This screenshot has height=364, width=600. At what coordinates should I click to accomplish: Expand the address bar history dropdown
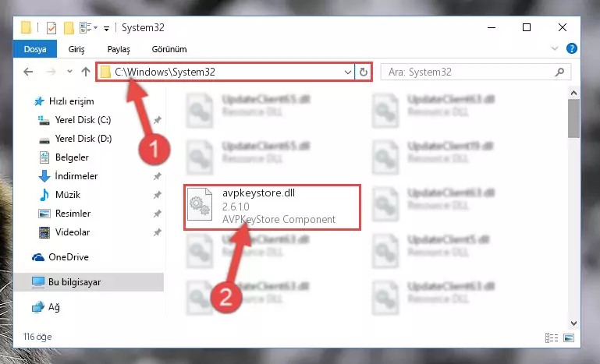[x=347, y=72]
